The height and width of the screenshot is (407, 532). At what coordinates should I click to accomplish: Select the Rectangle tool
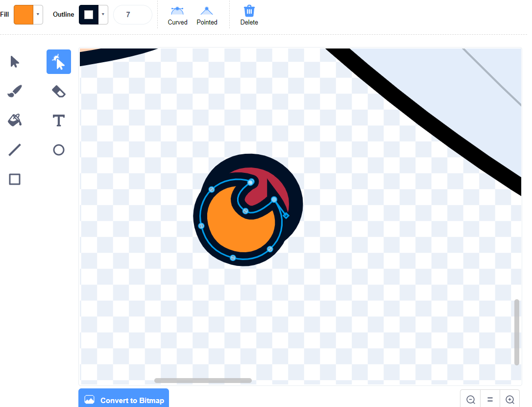pos(15,179)
